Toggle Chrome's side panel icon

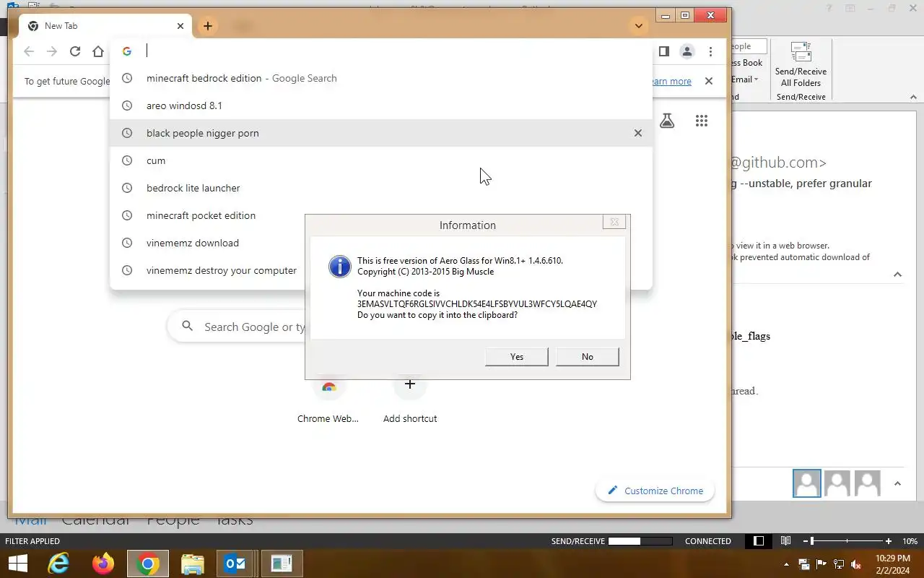click(x=664, y=51)
